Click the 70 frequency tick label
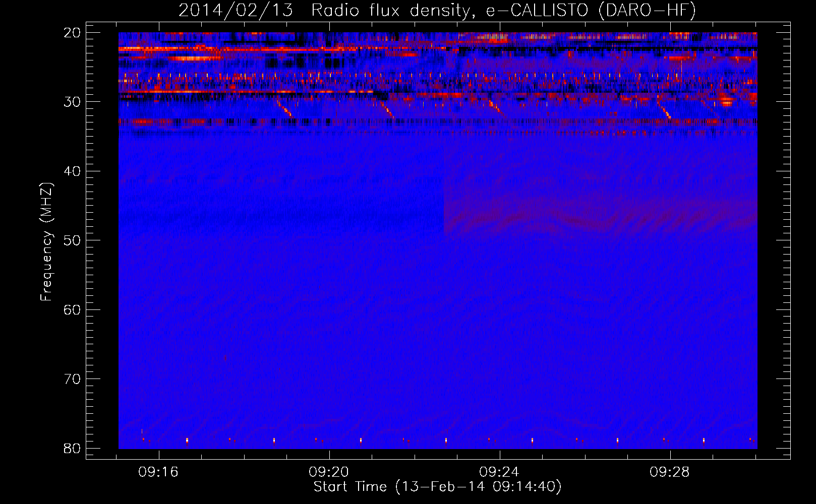816x504 pixels. 73,379
